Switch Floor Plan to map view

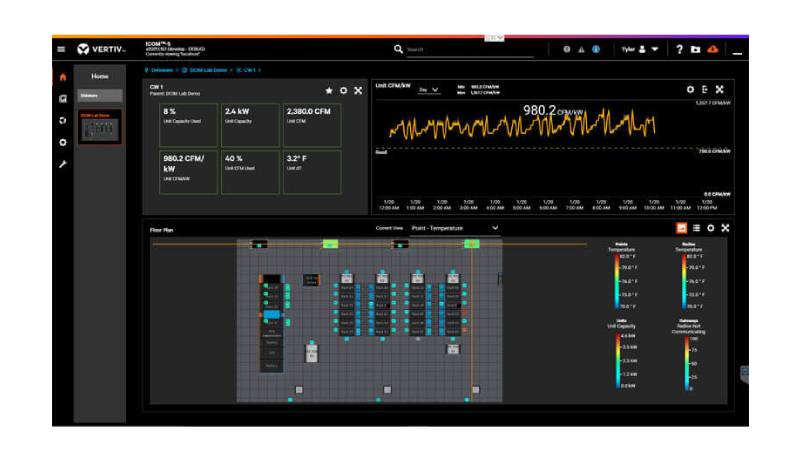click(x=682, y=228)
